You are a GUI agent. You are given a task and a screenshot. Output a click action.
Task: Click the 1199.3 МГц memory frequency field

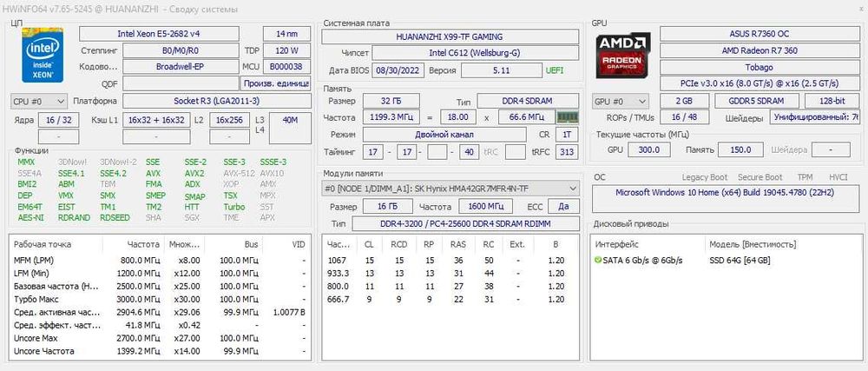(391, 117)
